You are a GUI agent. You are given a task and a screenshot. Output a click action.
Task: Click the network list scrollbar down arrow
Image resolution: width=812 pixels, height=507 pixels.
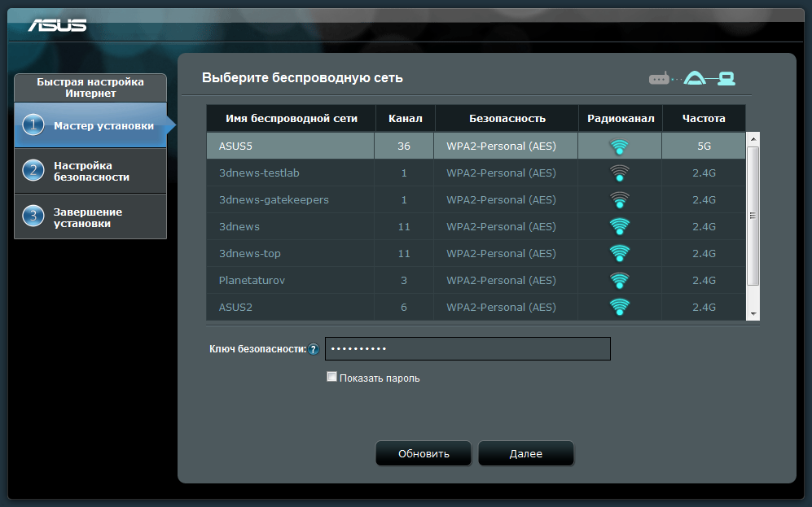pos(753,314)
